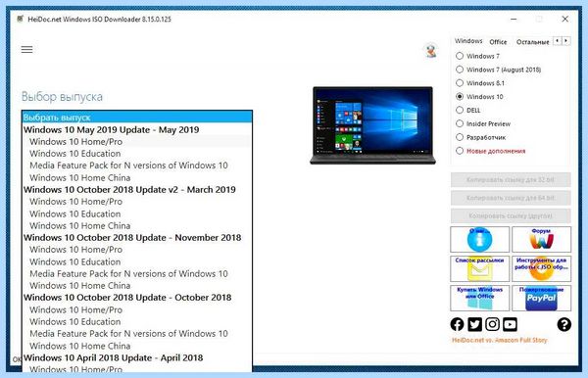Choose Media Feature Pack under May 2019 Update
588x378 pixels.
(x=137, y=165)
